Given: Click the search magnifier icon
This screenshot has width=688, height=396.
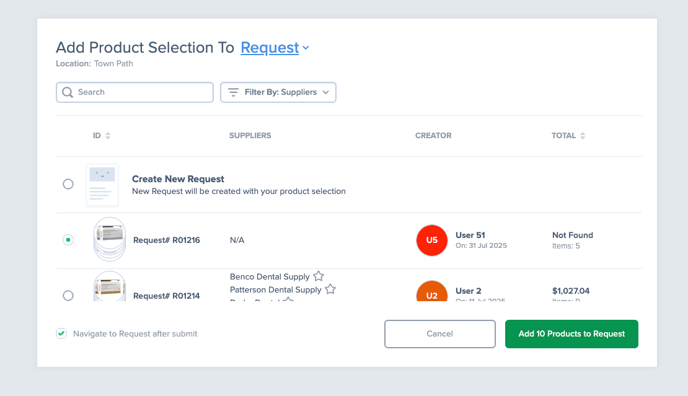Looking at the screenshot, I should coord(67,92).
